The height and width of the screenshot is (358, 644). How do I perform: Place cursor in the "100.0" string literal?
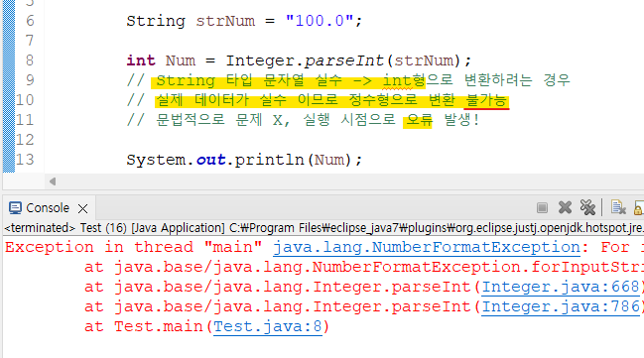point(320,21)
